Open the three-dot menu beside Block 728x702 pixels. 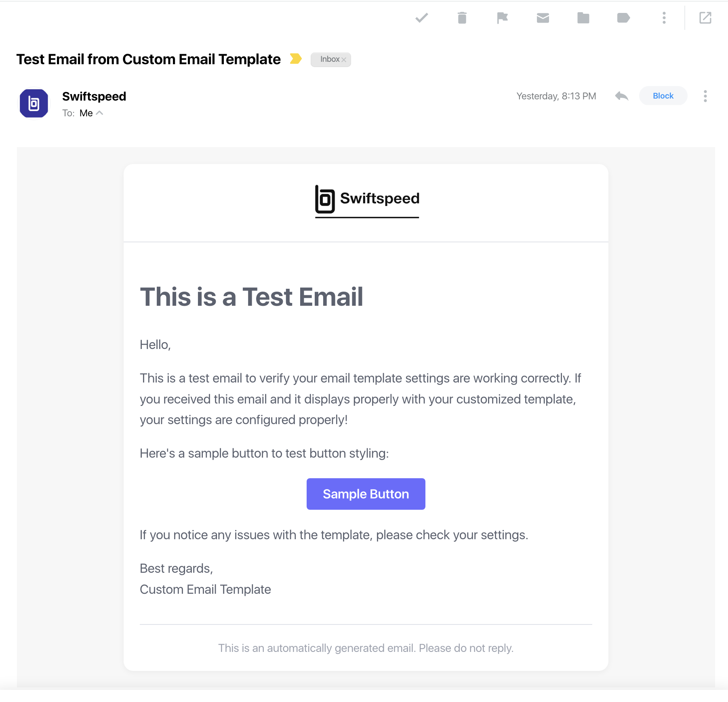(x=705, y=96)
